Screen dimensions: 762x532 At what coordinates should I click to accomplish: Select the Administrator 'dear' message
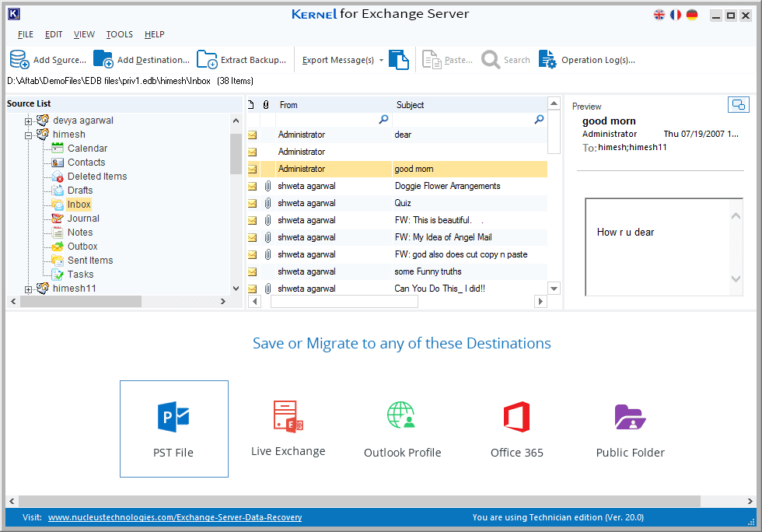[x=397, y=135]
